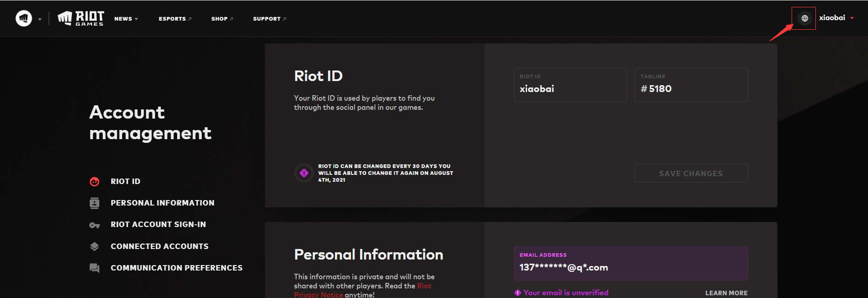Click the Riot ID change notice text
Screen dimensions: 868x298
coord(385,173)
